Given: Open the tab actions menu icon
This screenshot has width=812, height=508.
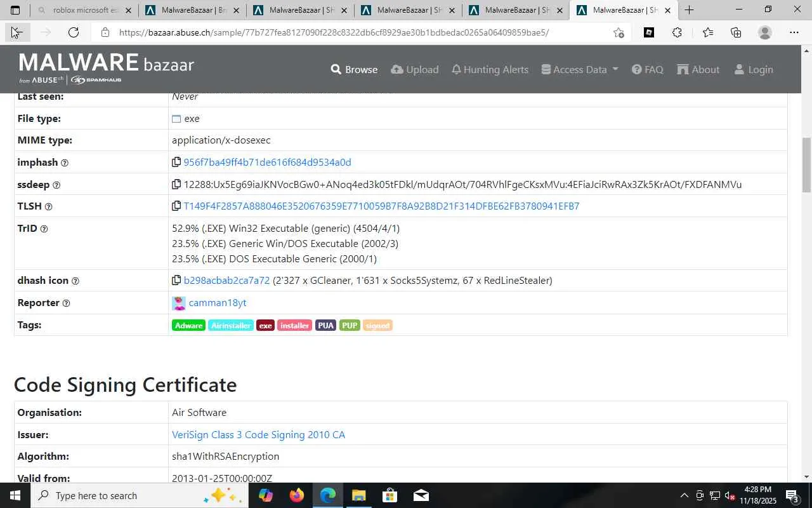Looking at the screenshot, I should point(15,10).
